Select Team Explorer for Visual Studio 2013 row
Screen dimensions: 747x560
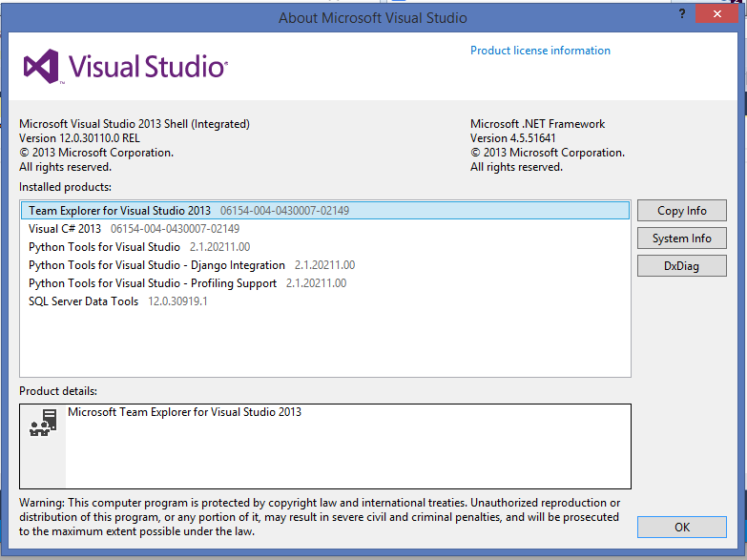click(325, 211)
